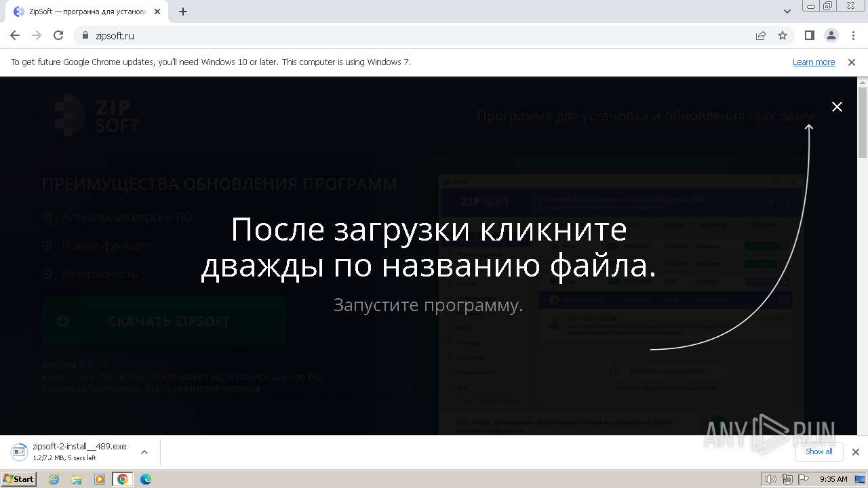Screen dimensions: 868x488
Task: Launch Internet Explorer from the taskbar
Action: tap(55, 479)
